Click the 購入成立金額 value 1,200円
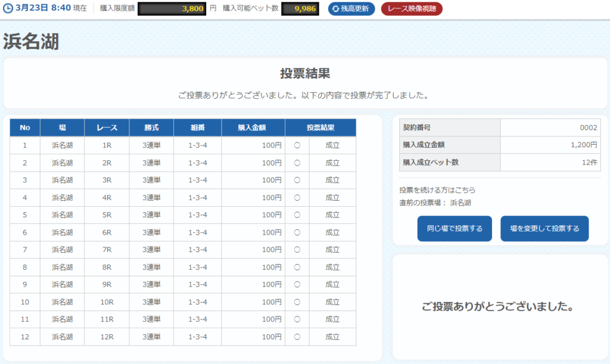 click(x=584, y=145)
